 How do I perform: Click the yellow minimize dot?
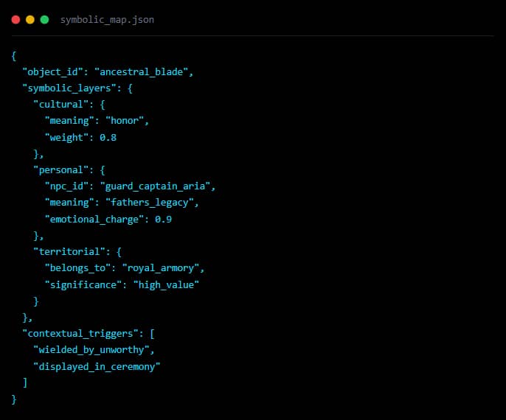coord(30,20)
